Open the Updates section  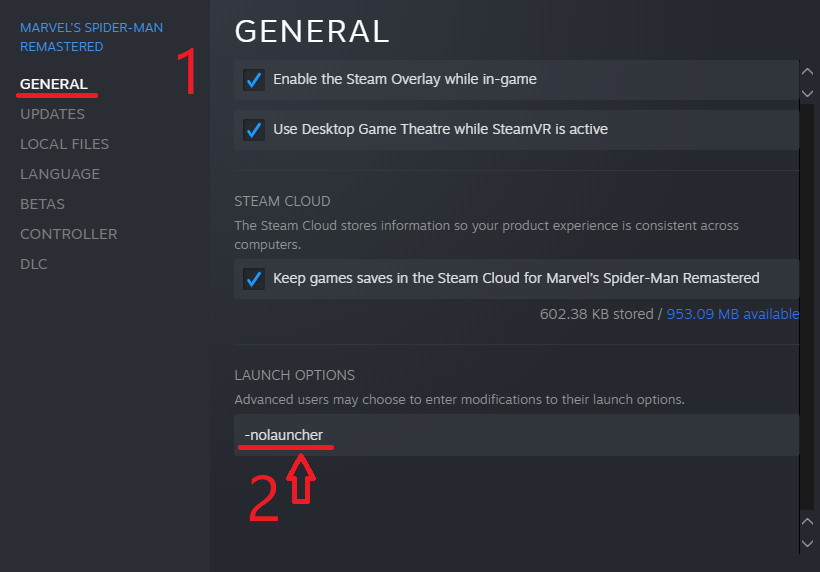point(52,114)
